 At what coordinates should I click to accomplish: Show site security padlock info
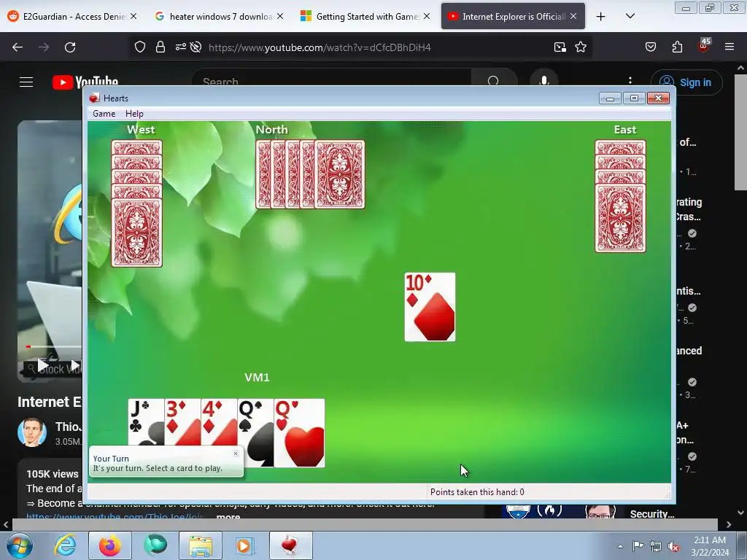click(x=160, y=47)
